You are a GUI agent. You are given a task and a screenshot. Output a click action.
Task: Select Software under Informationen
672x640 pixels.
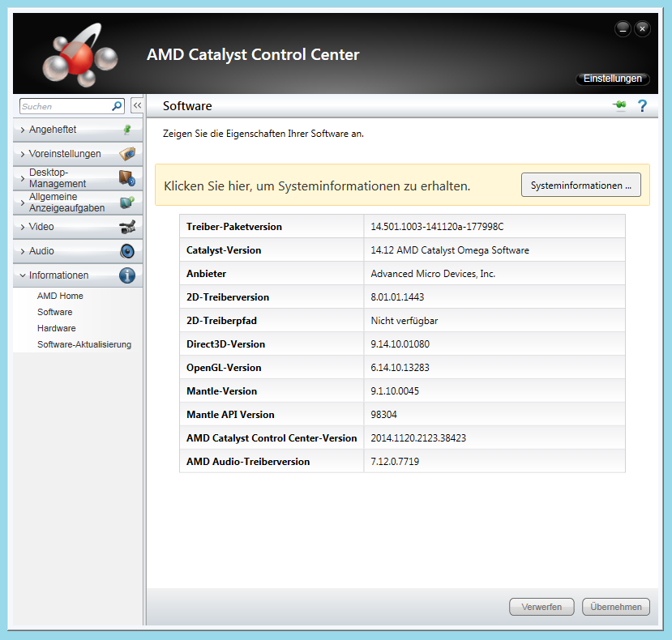pos(55,312)
